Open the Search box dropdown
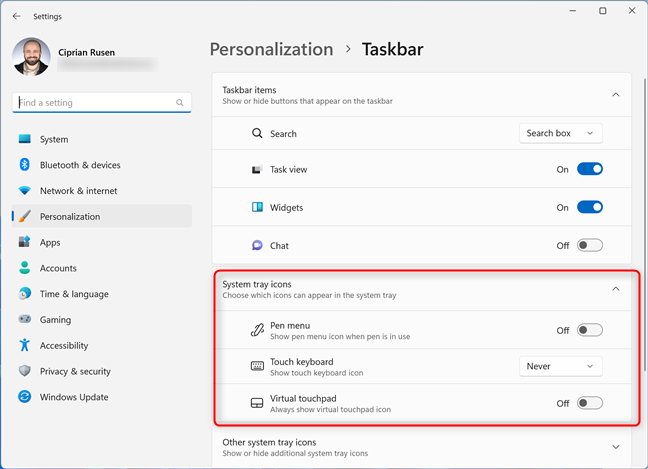The image size is (648, 469). coord(560,133)
